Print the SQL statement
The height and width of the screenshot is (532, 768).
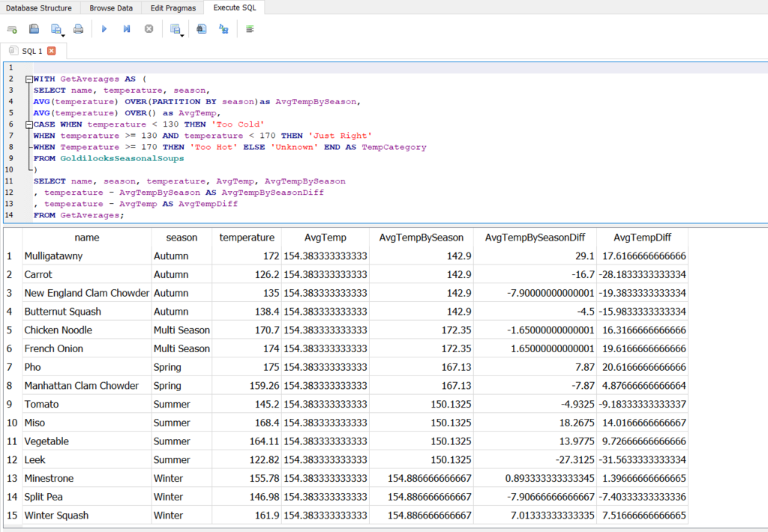(x=79, y=28)
